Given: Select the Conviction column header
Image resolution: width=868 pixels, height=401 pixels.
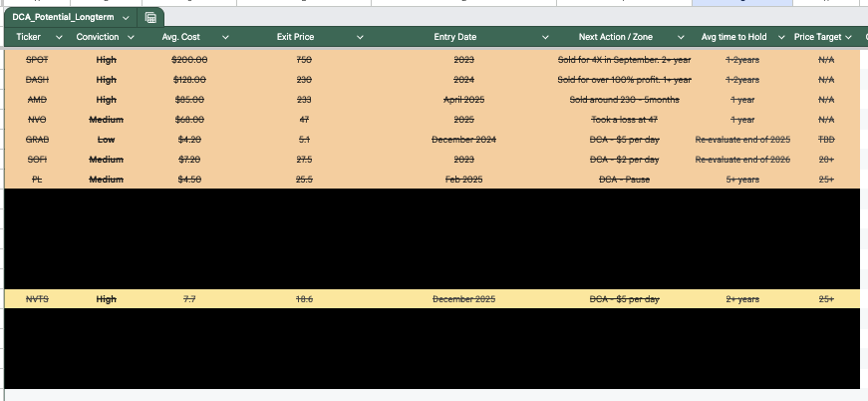Looking at the screenshot, I should tap(98, 37).
